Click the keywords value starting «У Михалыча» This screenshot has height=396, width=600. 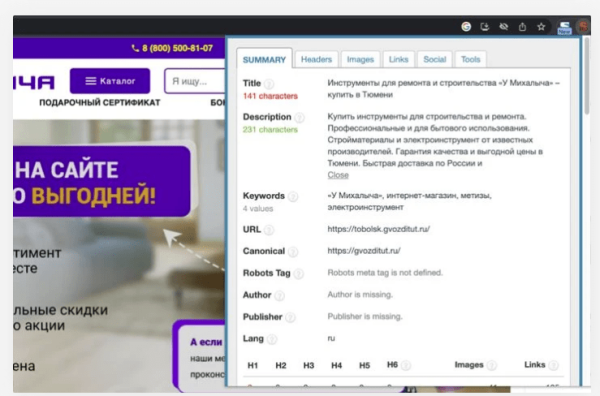409,201
